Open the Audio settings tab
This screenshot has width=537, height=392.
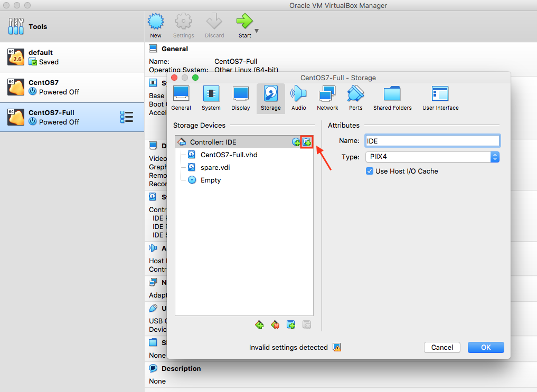[299, 98]
